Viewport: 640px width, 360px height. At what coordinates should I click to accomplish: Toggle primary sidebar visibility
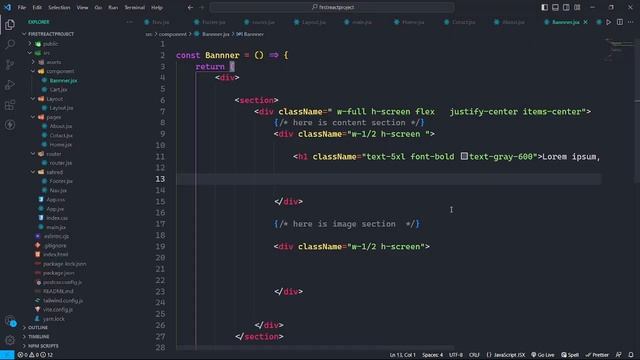click(544, 7)
